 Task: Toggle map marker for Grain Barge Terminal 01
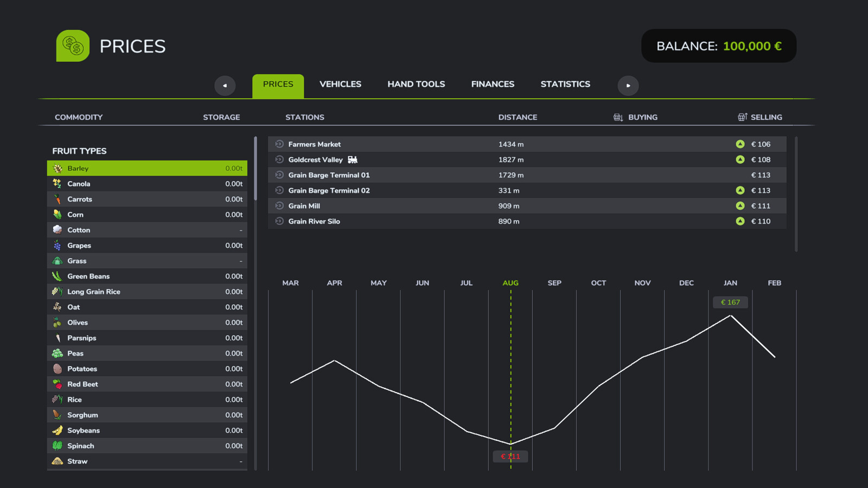click(x=279, y=175)
